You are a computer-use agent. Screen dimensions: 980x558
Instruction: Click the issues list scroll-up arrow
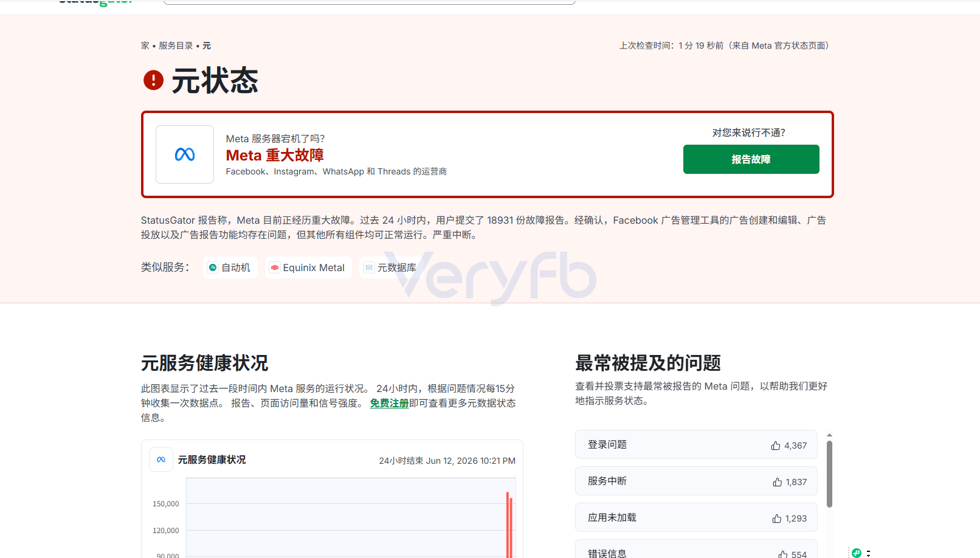[829, 435]
